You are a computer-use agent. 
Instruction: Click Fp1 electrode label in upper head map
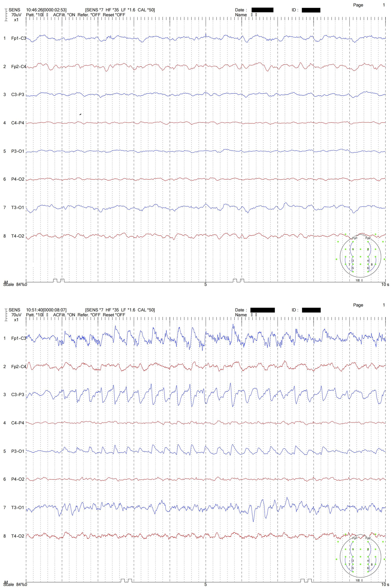pyautogui.click(x=354, y=238)
